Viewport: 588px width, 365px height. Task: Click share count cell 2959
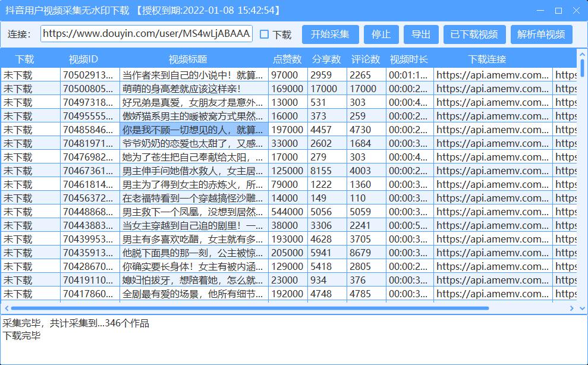pyautogui.click(x=328, y=75)
